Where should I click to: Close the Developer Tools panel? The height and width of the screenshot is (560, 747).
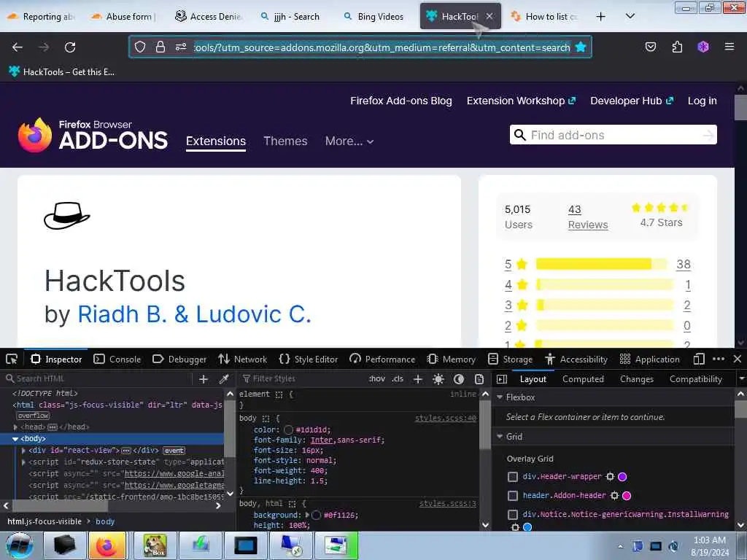click(738, 359)
